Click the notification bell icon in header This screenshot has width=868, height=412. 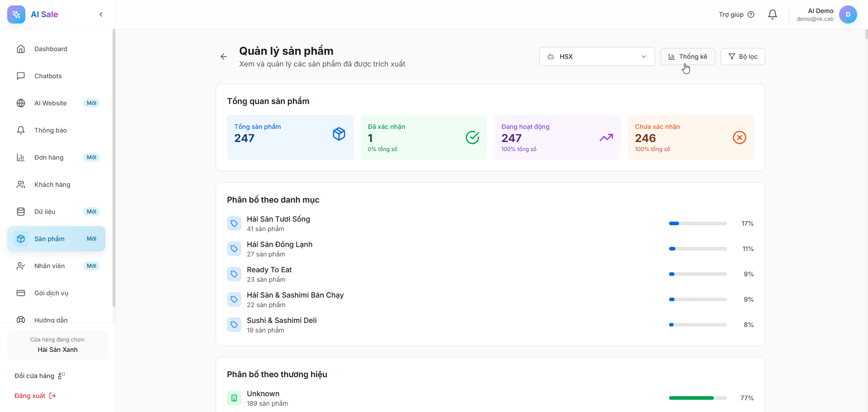pyautogui.click(x=773, y=14)
